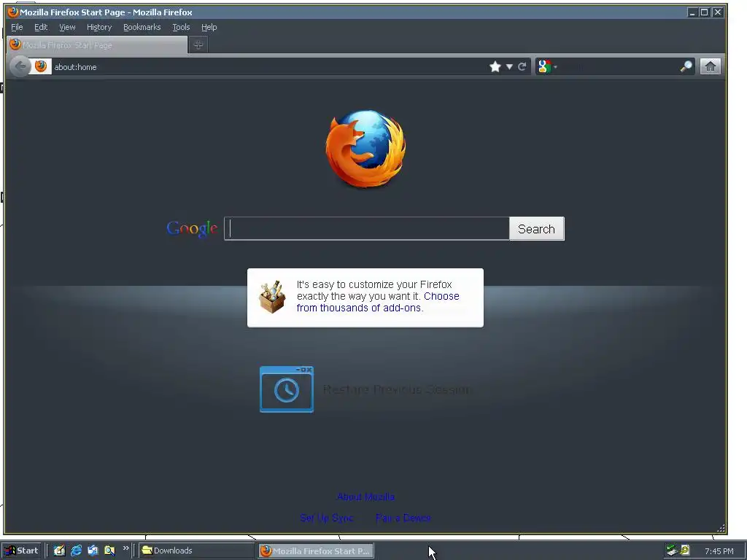Select the Mozilla Firefox Start Page tab

click(x=97, y=44)
